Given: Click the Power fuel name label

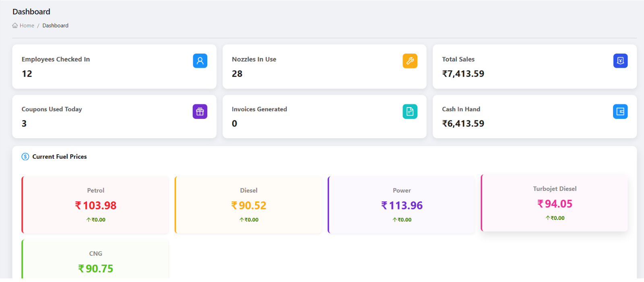Looking at the screenshot, I should 402,191.
